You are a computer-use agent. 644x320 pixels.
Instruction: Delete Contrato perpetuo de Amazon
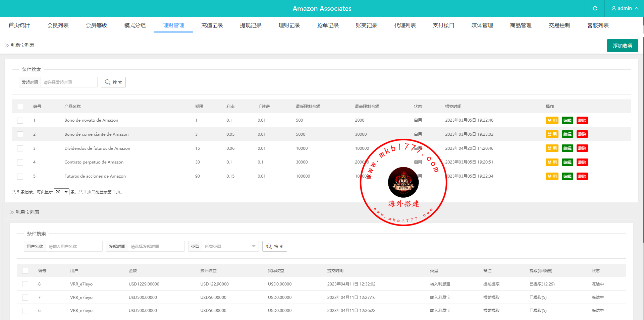click(x=582, y=163)
